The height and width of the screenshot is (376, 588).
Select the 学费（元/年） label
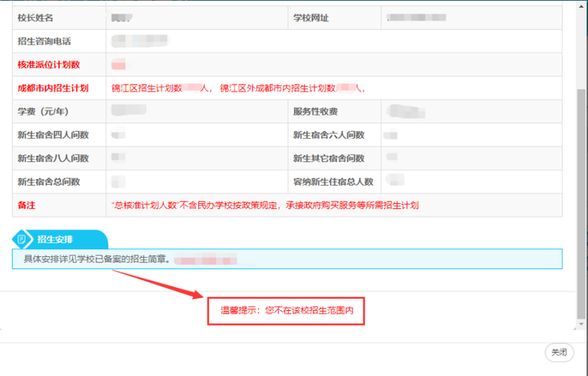coord(43,111)
